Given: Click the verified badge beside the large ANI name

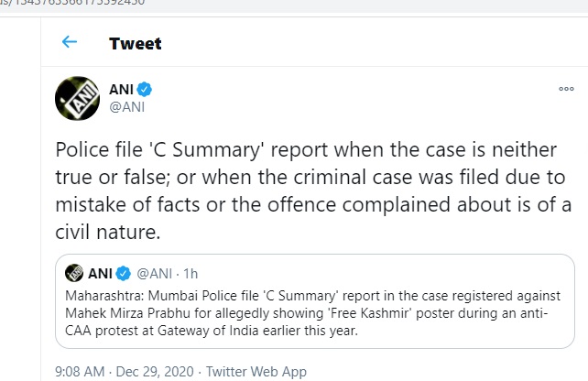Looking at the screenshot, I should pyautogui.click(x=145, y=89).
